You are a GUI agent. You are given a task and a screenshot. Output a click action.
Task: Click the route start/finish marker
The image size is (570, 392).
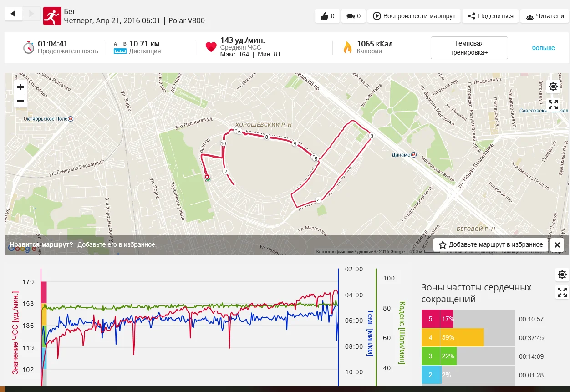point(207,177)
